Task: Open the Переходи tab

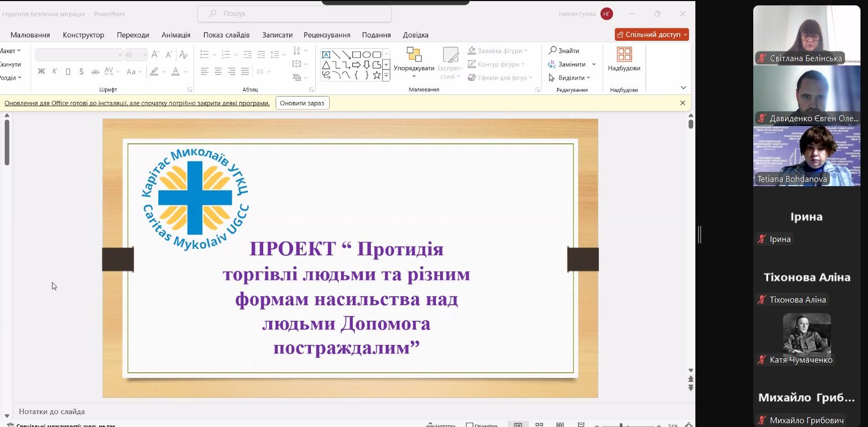Action: [x=133, y=35]
